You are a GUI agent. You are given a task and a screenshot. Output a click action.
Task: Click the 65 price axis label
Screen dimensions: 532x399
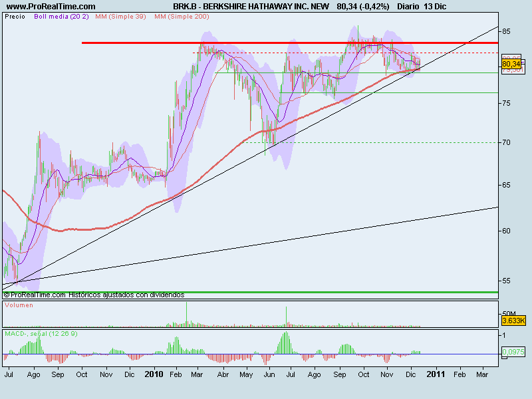506,186
